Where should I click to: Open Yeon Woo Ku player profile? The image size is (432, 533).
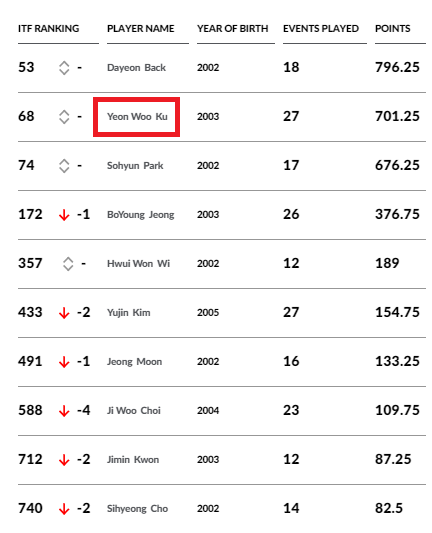click(137, 117)
